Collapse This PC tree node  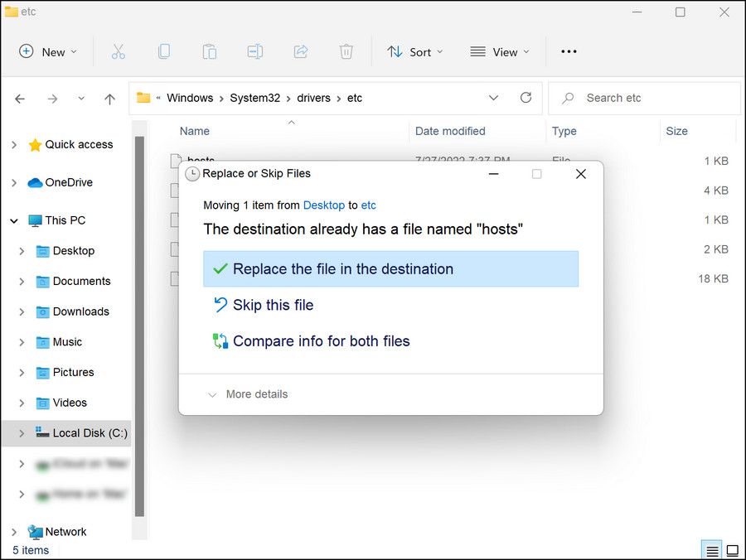click(x=14, y=220)
